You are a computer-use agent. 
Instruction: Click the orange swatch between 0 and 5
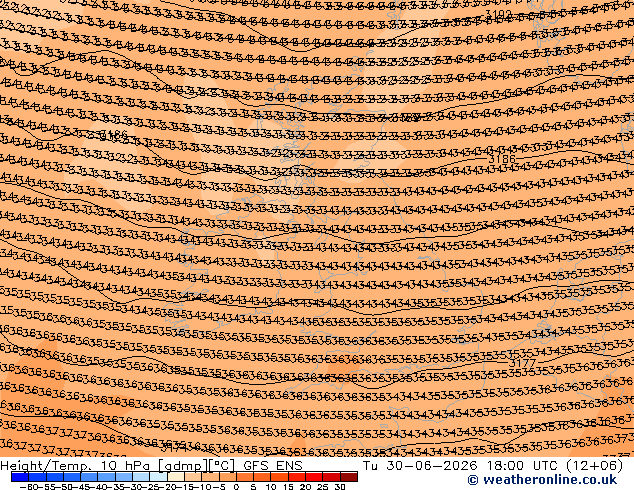click(x=245, y=477)
